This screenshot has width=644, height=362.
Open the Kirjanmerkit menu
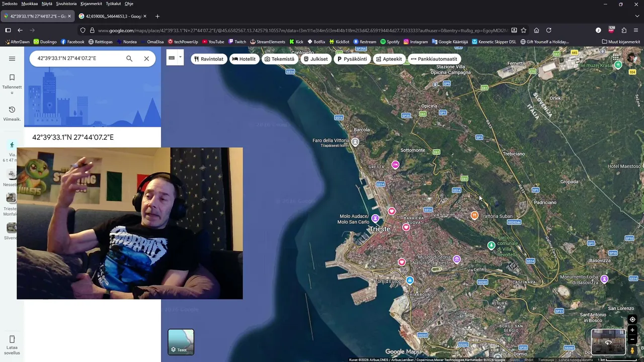91,4
